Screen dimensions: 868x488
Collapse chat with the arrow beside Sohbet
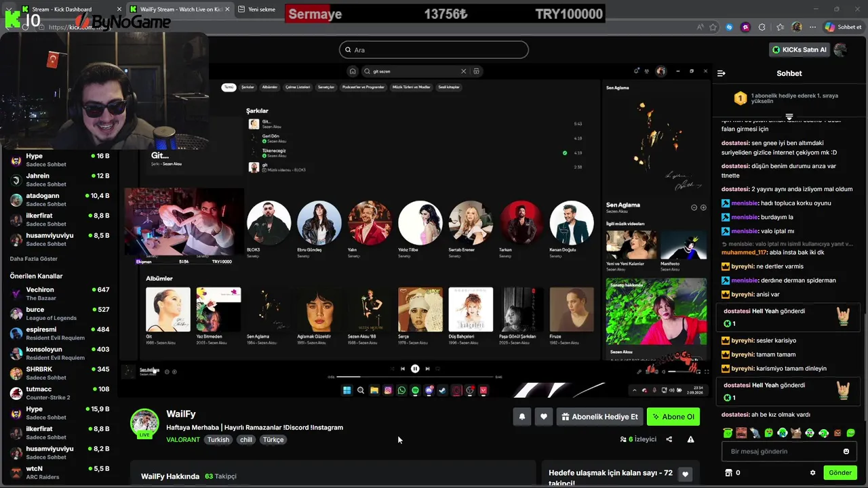pos(722,73)
